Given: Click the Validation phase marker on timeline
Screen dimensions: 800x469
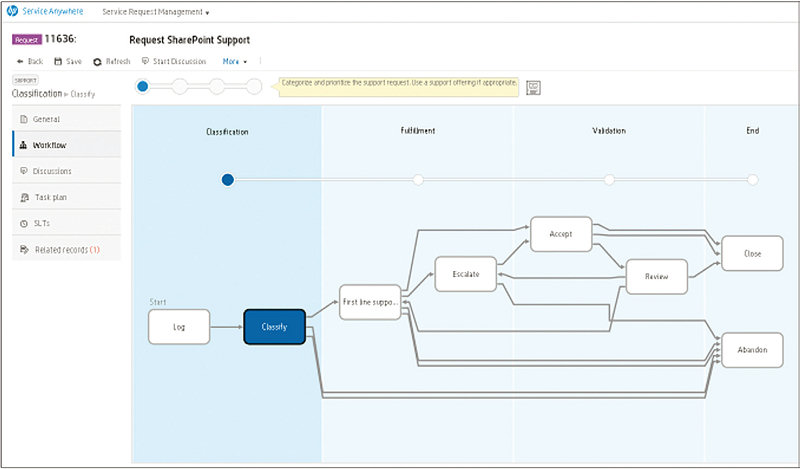Looking at the screenshot, I should 609,180.
